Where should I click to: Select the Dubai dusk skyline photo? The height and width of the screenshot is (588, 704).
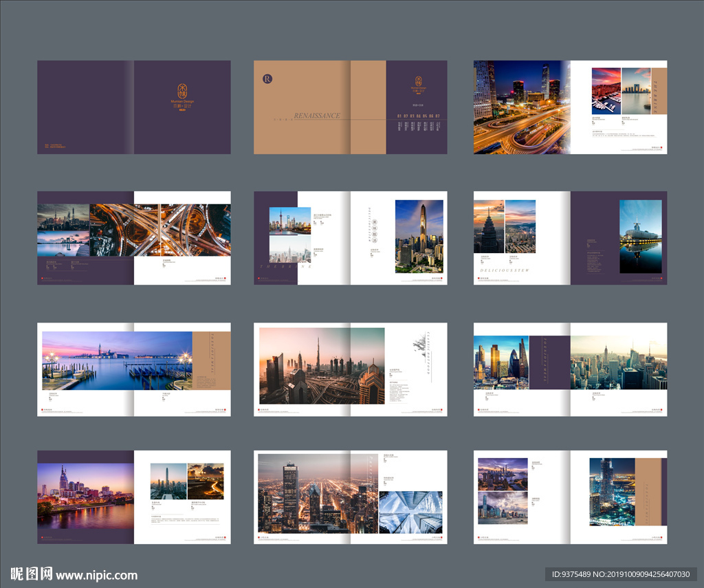click(x=322, y=366)
